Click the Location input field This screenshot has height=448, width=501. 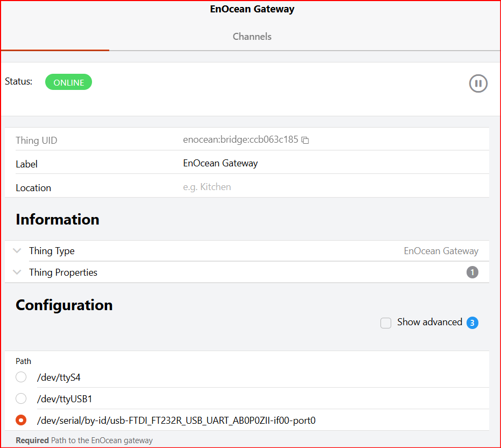click(x=335, y=187)
